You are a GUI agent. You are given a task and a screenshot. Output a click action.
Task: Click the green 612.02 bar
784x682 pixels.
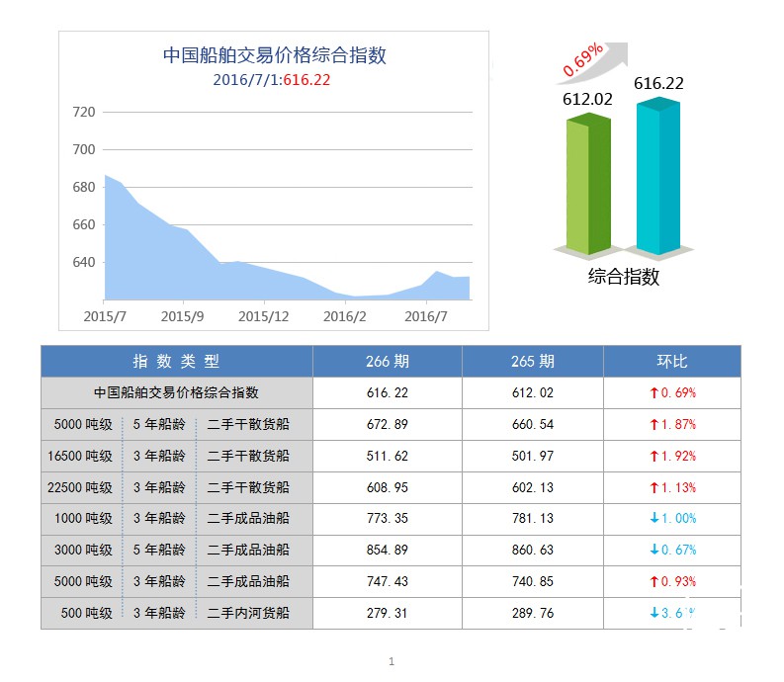[x=588, y=184]
